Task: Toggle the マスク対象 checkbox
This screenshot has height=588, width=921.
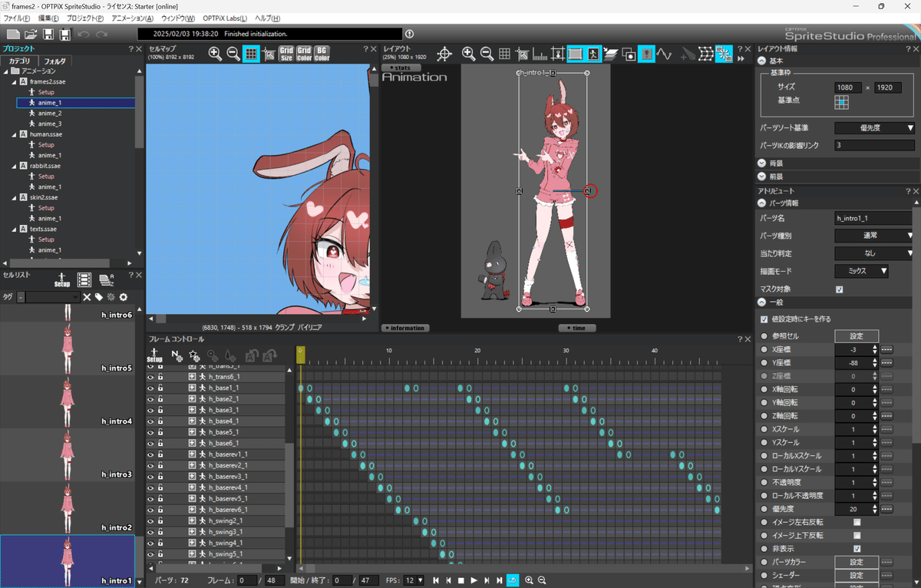Action: click(839, 289)
